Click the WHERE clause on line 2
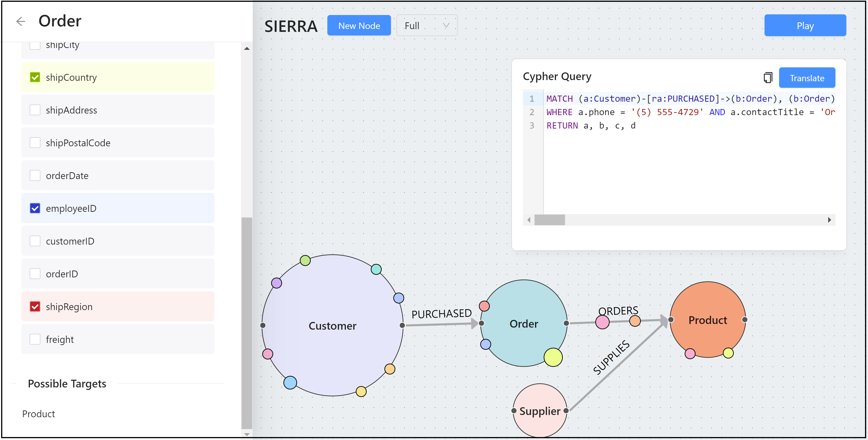Image resolution: width=868 pixels, height=440 pixels. (x=559, y=112)
